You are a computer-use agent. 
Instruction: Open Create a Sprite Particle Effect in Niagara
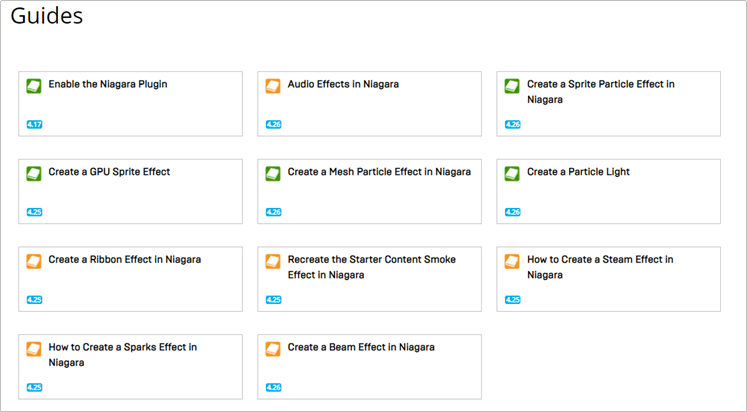pos(600,91)
